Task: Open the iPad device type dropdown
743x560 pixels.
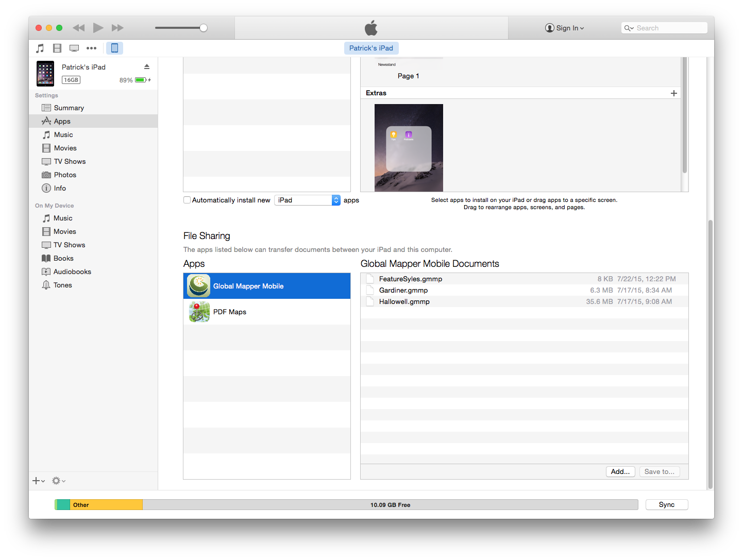Action: coord(307,200)
